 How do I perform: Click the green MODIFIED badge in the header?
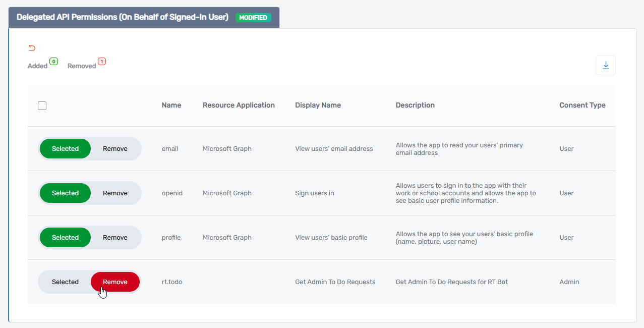click(x=254, y=17)
